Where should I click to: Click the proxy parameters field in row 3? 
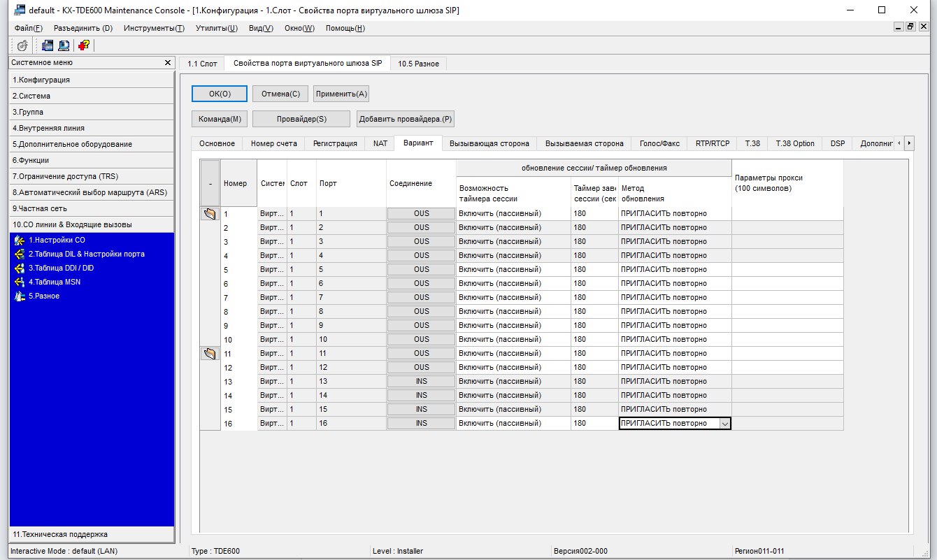787,241
